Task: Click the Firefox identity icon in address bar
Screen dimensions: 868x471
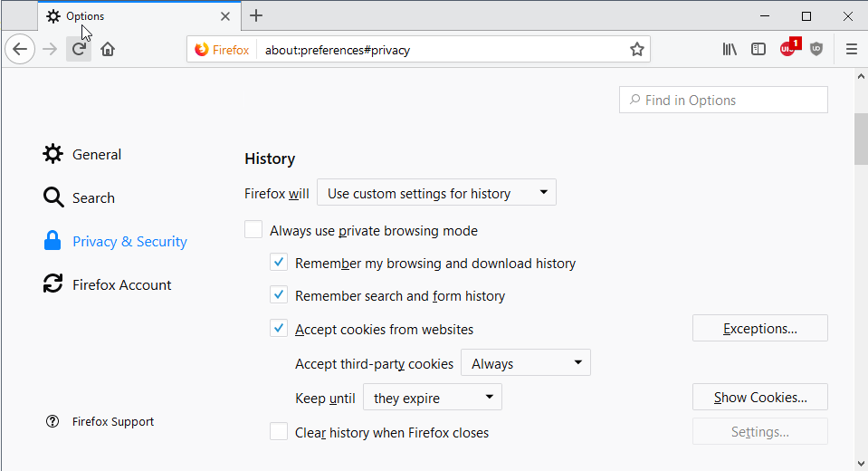Action: (x=202, y=49)
